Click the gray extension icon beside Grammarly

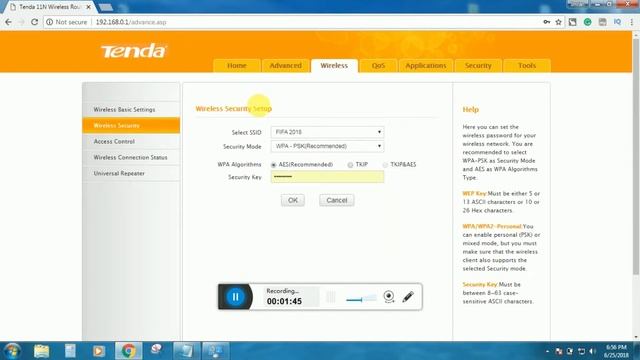point(602,22)
